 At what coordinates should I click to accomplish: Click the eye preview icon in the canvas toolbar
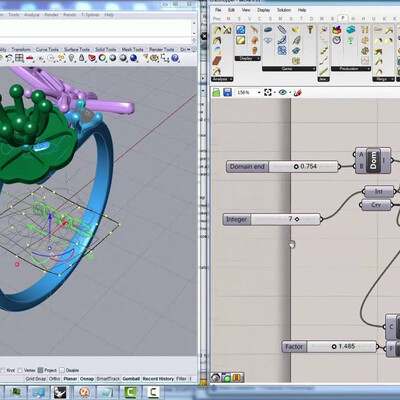283,92
